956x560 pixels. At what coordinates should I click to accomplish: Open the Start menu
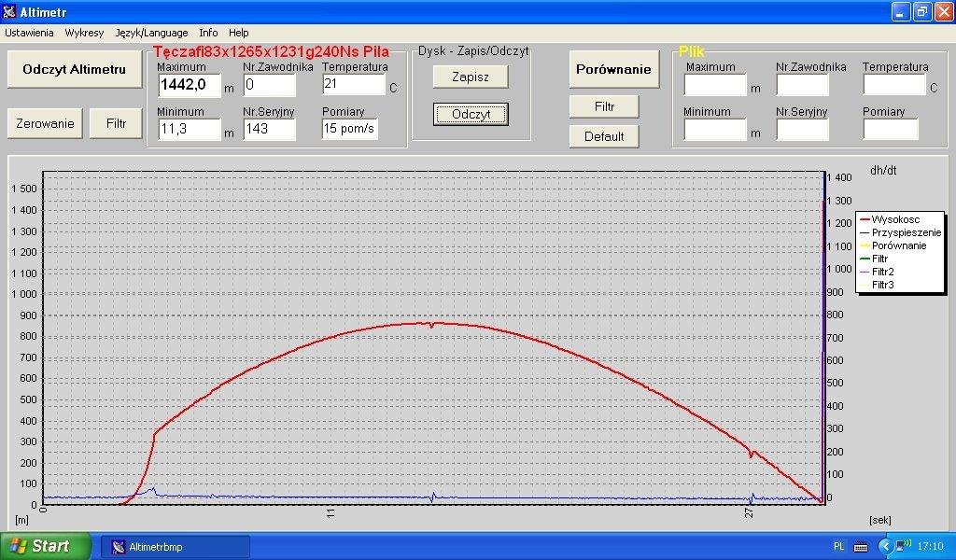[x=45, y=546]
